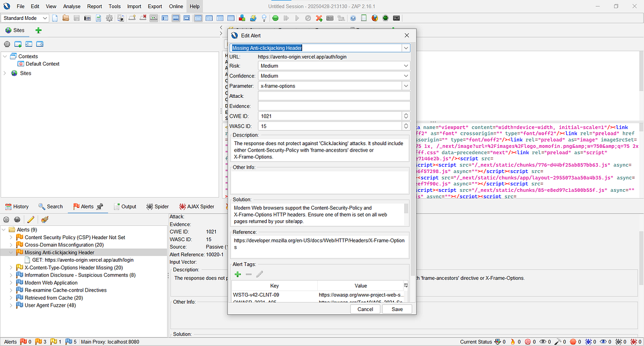The width and height of the screenshot is (644, 346).
Task: Increase the CWE ID with its up stepper arrow
Action: (x=406, y=114)
